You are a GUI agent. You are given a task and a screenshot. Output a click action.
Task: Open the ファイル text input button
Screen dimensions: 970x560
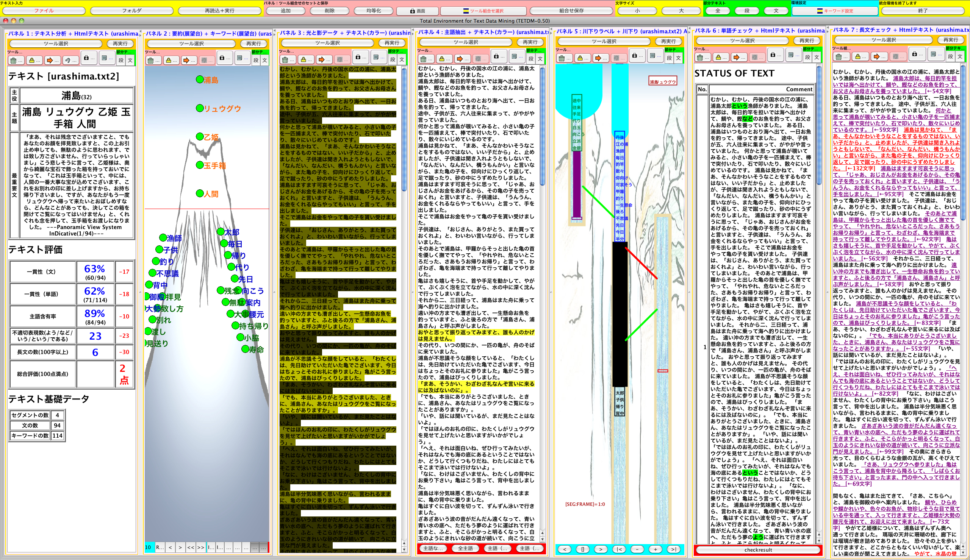(x=44, y=11)
